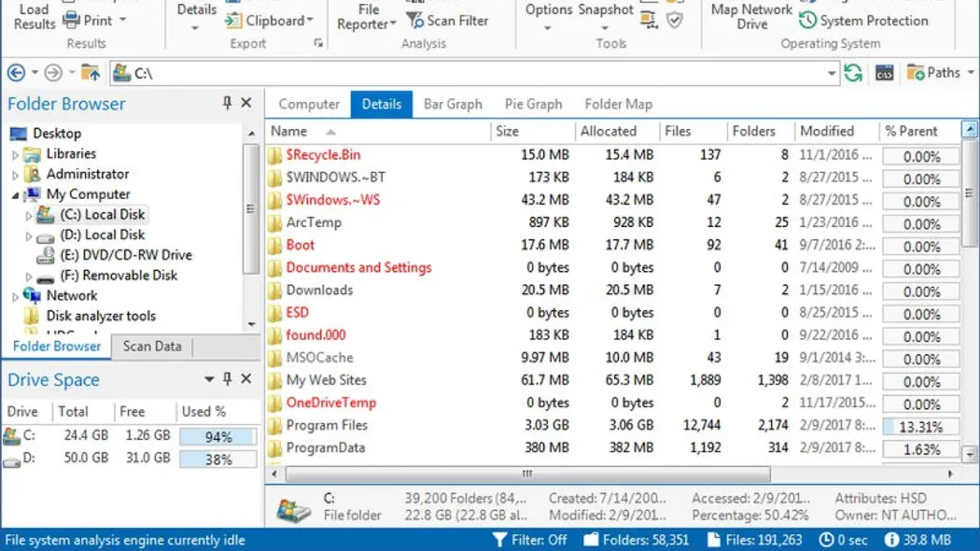Open the command prompt icon
The width and height of the screenshot is (980, 551).
[884, 73]
